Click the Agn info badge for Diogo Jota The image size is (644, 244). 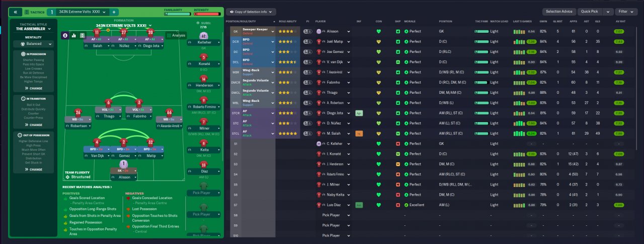(x=359, y=113)
